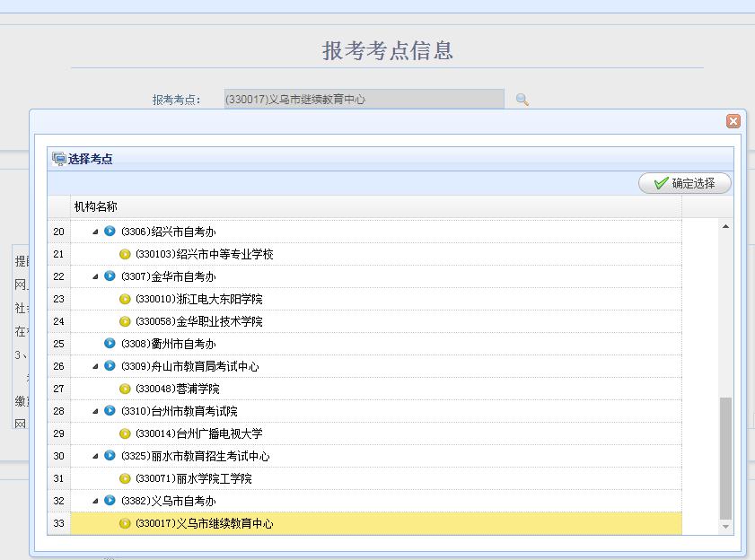Viewport: 755px width, 560px height.
Task: Click the blue icon beside 金华市自考办
Action: click(110, 276)
